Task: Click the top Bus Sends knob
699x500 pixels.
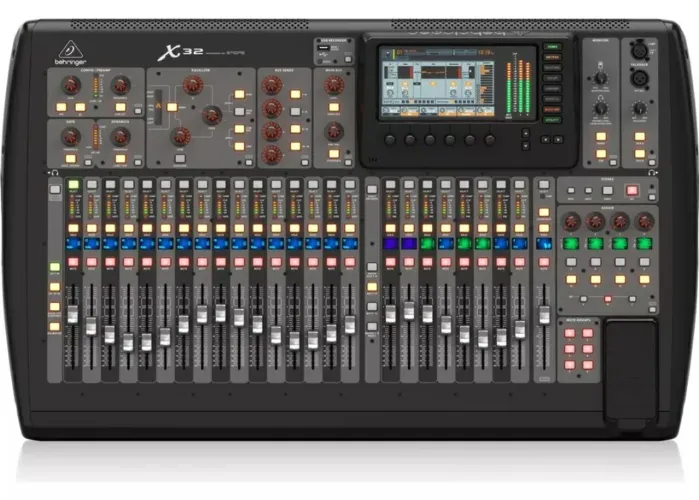Action: [x=272, y=85]
